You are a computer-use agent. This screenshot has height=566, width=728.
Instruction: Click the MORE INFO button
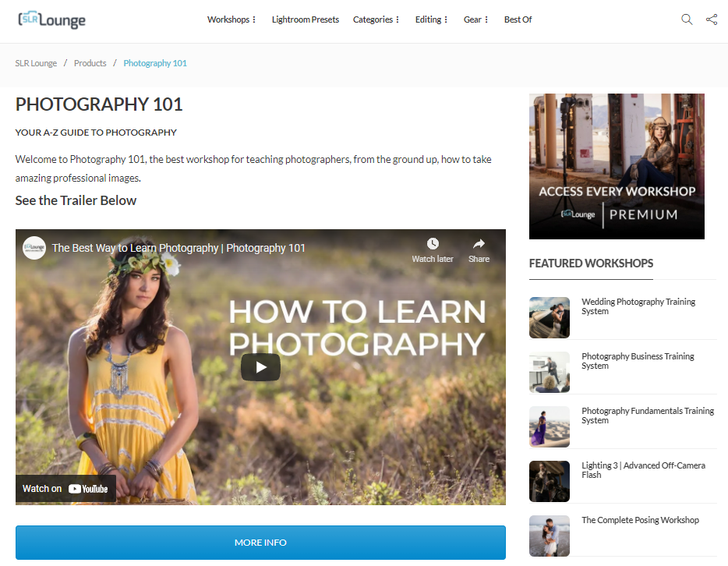260,543
